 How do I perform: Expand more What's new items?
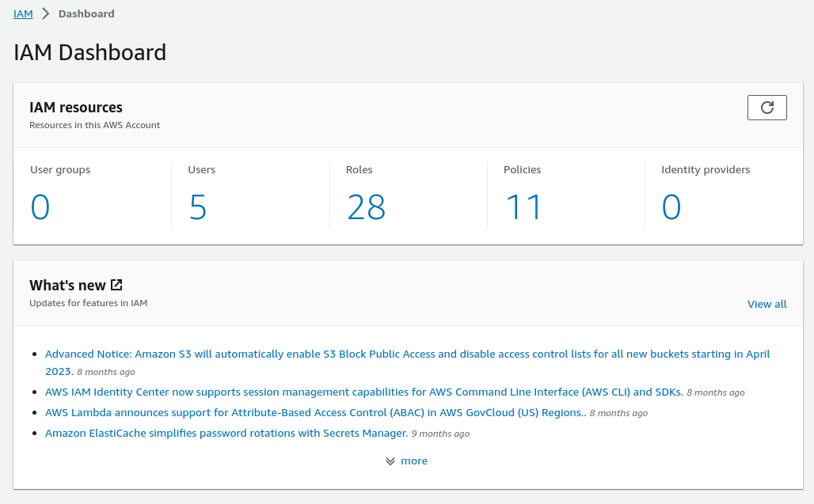[x=407, y=461]
